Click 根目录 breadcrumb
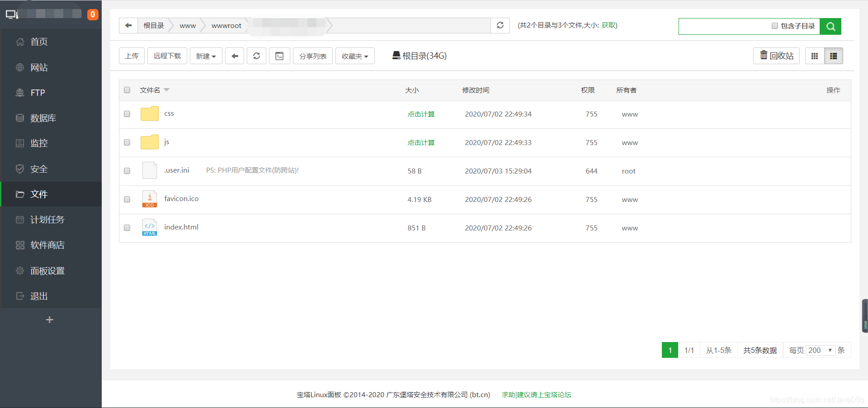 click(x=154, y=26)
